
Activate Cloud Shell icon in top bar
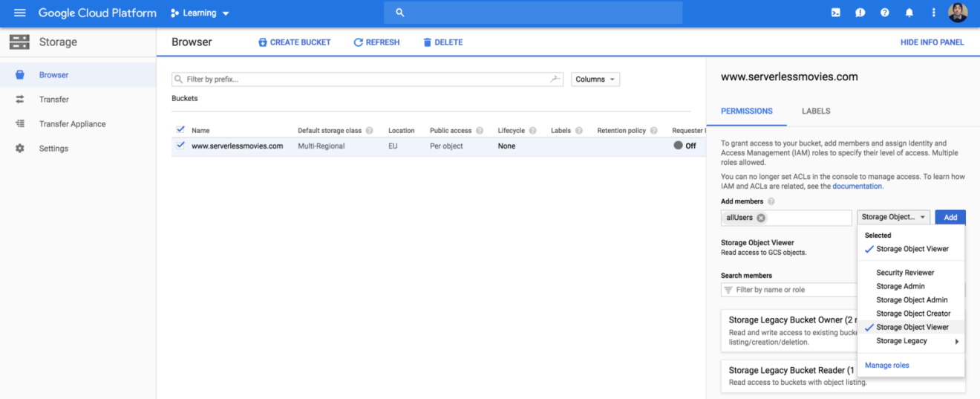coord(836,13)
